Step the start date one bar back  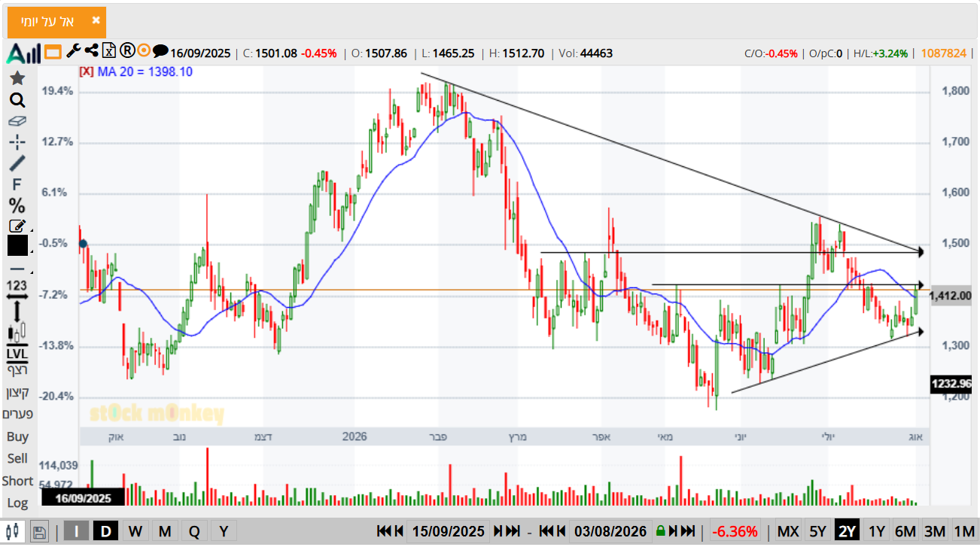(x=399, y=531)
